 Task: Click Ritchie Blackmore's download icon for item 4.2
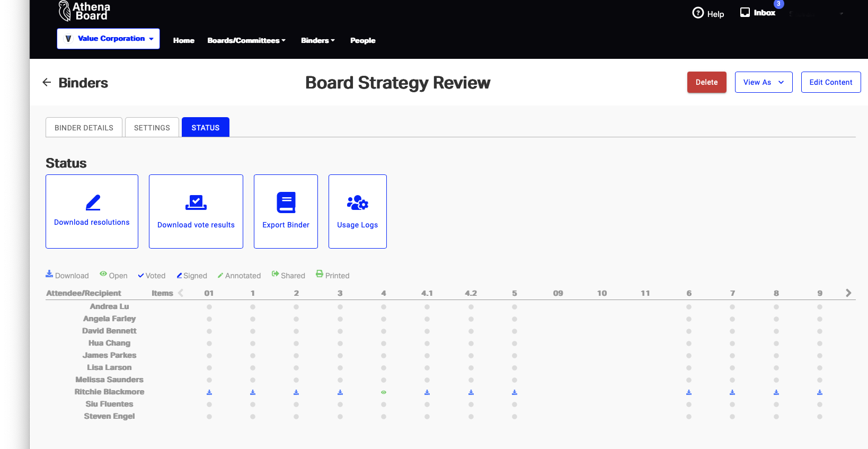click(x=471, y=392)
